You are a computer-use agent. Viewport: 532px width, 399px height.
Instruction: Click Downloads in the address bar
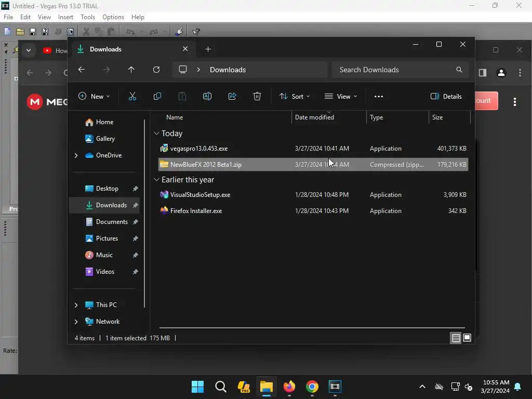[x=228, y=70]
